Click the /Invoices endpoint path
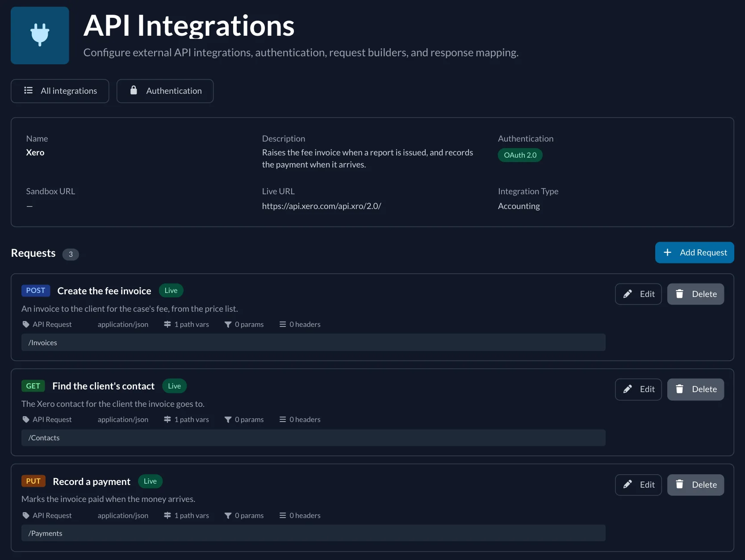This screenshot has width=745, height=560. [313, 343]
